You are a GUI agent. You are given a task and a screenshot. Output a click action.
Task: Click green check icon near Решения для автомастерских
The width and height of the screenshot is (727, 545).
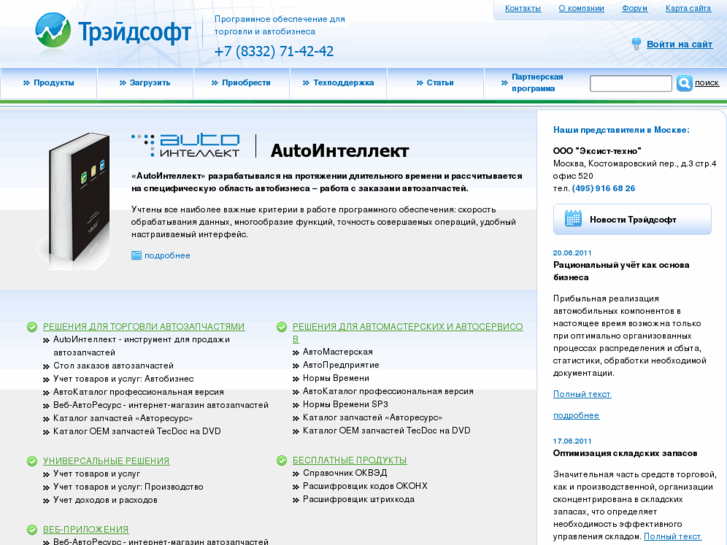(x=281, y=327)
